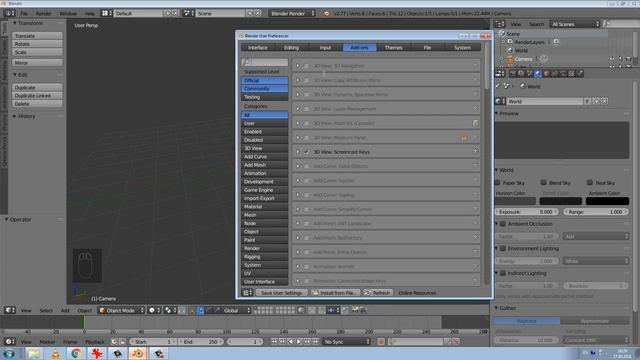This screenshot has height=360, width=640.
Task: Switch to the System preferences tab
Action: (x=462, y=47)
